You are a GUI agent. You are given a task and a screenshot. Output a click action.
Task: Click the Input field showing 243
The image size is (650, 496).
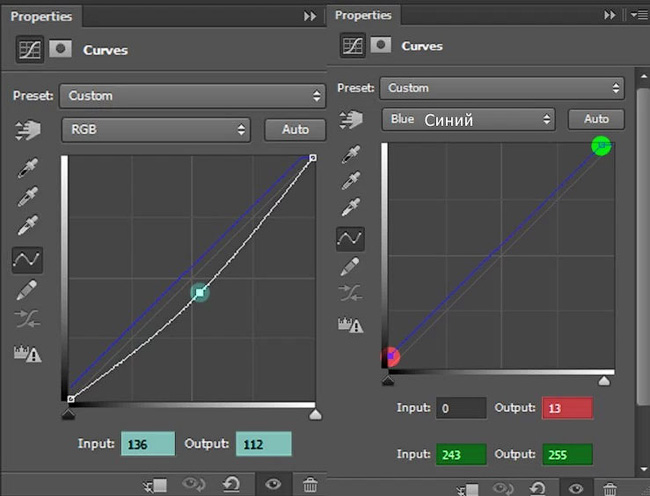click(461, 455)
